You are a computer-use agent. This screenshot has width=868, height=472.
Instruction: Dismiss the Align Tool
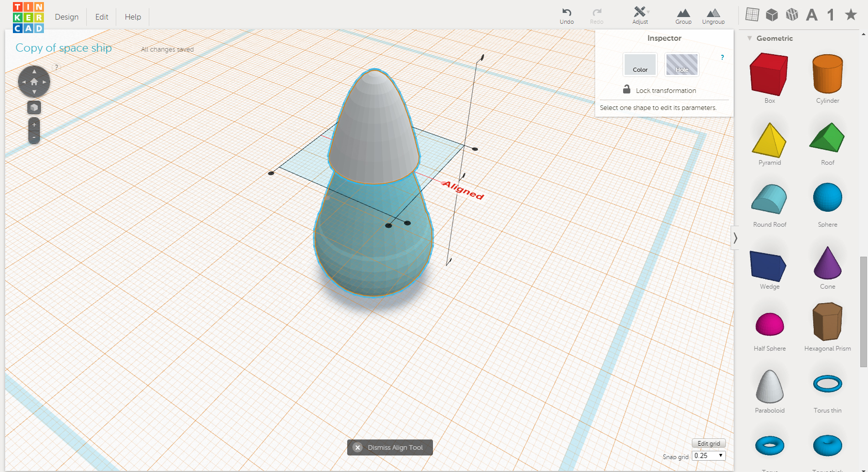pos(390,447)
